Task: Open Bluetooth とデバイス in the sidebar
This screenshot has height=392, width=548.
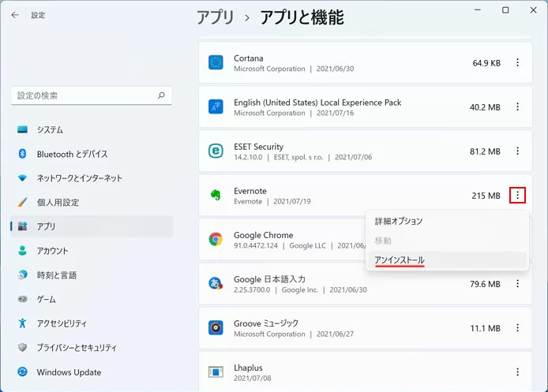Action: point(72,154)
